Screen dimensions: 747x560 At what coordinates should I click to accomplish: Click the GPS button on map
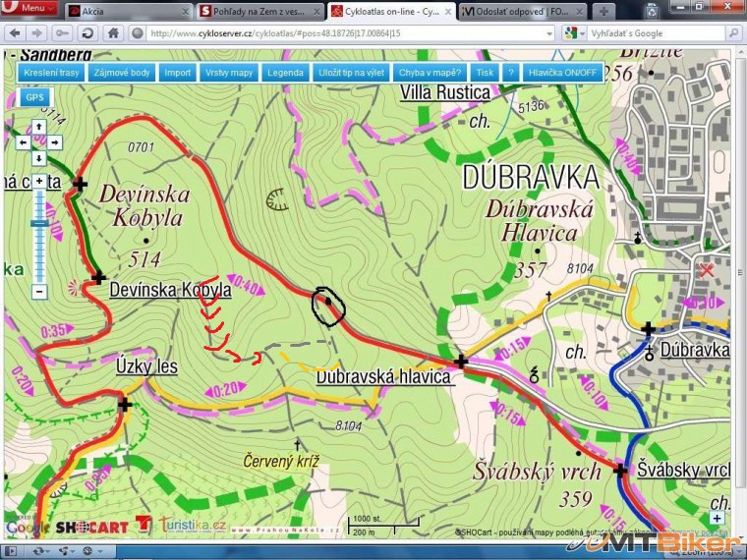pyautogui.click(x=35, y=97)
